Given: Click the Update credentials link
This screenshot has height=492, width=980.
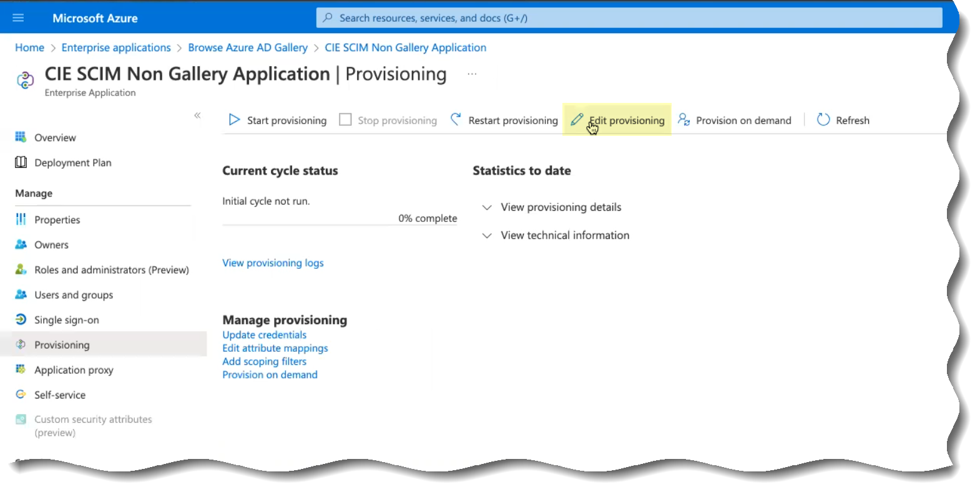Looking at the screenshot, I should [264, 335].
